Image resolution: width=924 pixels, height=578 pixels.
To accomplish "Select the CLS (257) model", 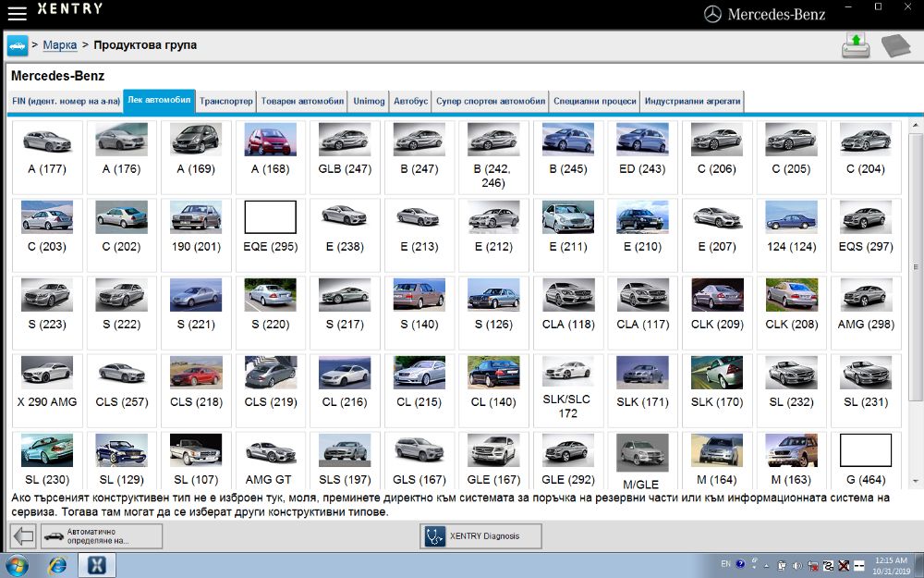I will click(121, 391).
